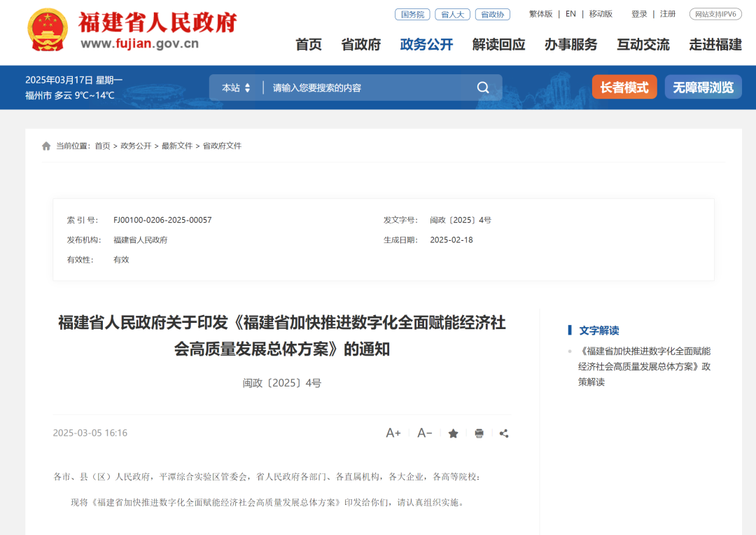The width and height of the screenshot is (756, 535).
Task: Switch to 繁体版 traditional Chinese
Action: point(540,14)
